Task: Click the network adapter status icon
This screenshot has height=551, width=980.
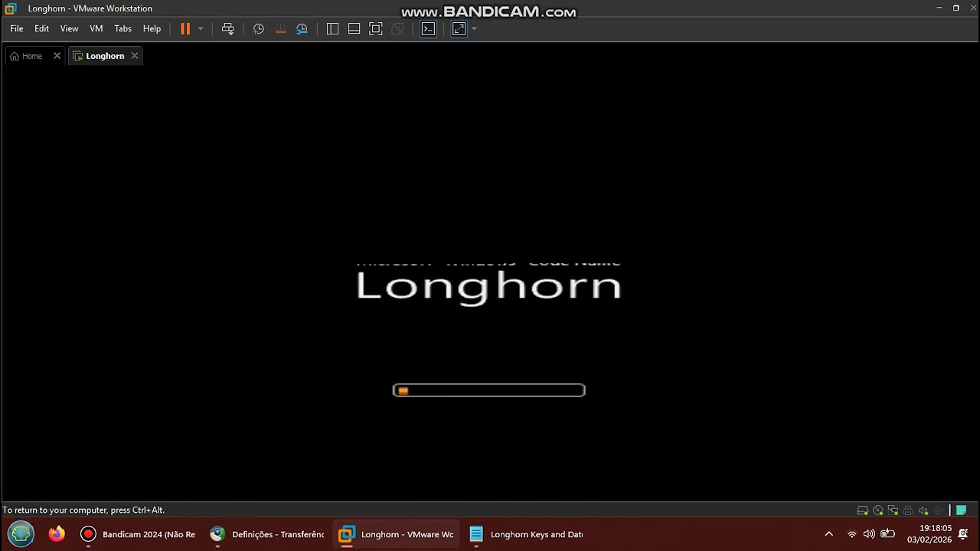Action: coord(893,510)
